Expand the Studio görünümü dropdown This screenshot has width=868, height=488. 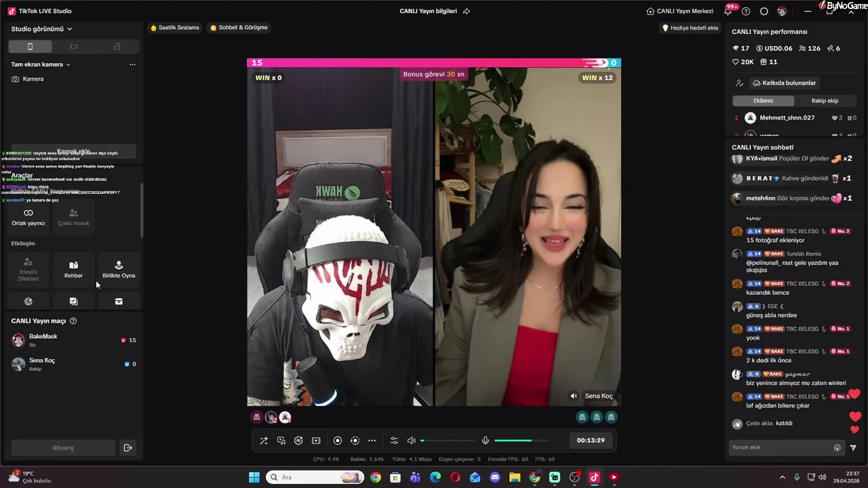(41, 29)
